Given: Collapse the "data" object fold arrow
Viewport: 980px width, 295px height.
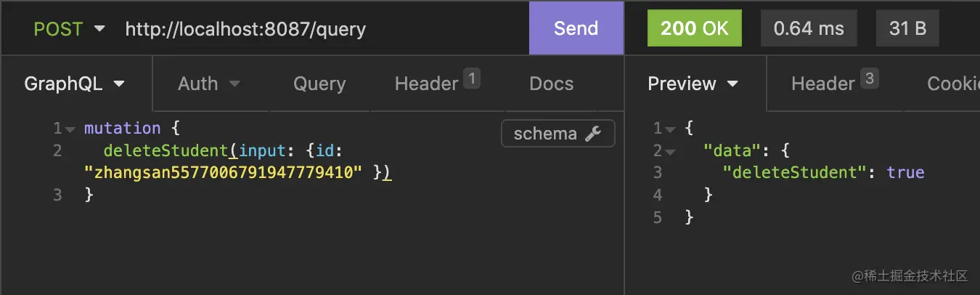Looking at the screenshot, I should click(x=671, y=151).
